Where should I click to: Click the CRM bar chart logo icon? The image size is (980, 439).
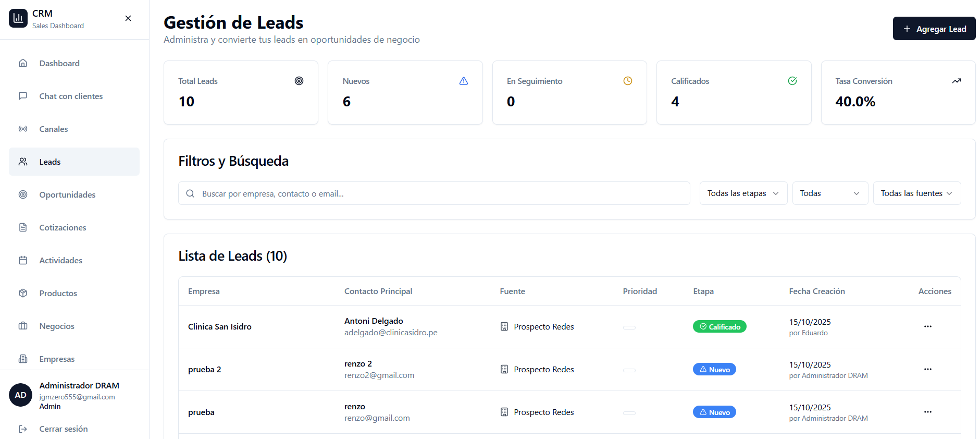[x=18, y=18]
